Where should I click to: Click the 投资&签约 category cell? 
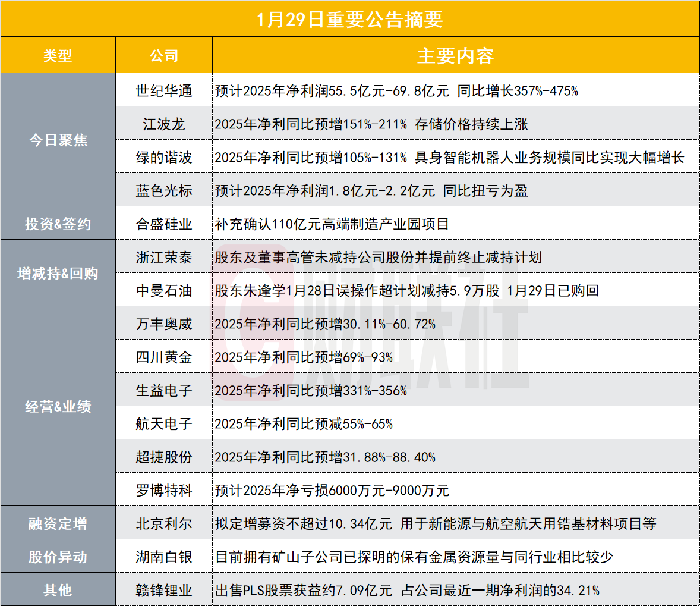coord(58,224)
